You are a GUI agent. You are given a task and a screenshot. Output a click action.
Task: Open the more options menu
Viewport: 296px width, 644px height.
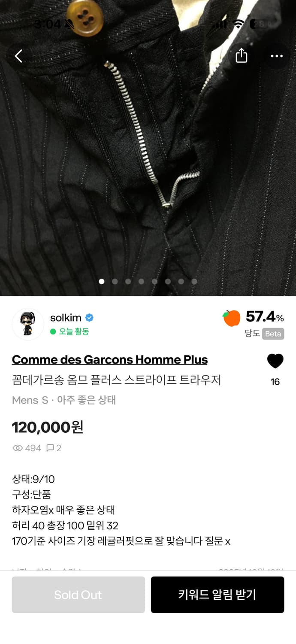(276, 56)
